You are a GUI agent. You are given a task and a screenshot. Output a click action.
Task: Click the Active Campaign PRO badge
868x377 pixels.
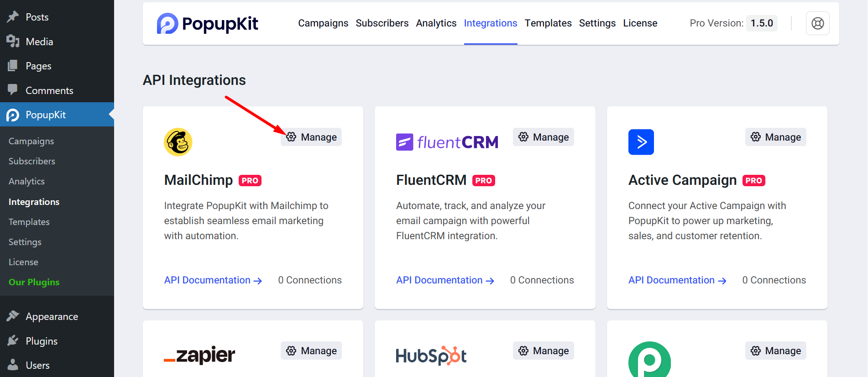754,181
